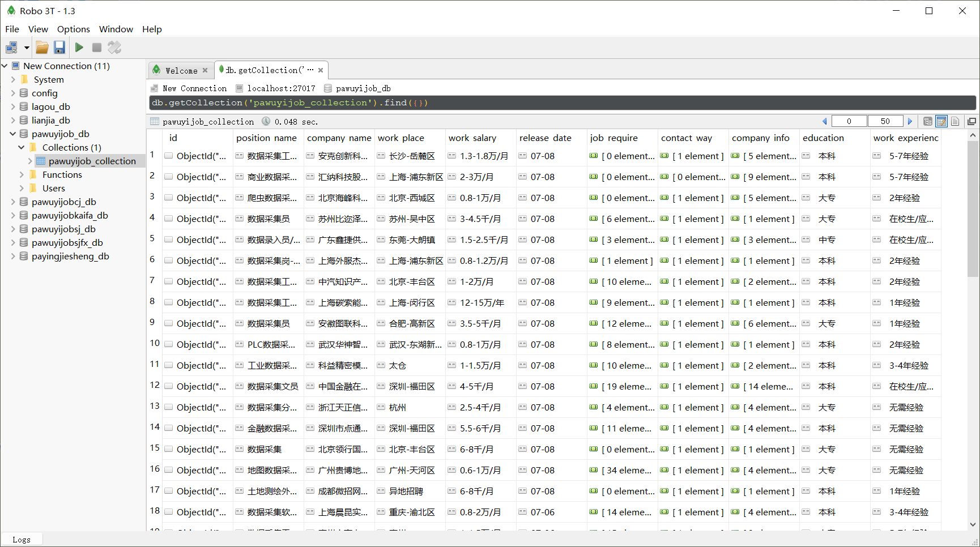
Task: Expand the config database
Action: click(x=13, y=93)
